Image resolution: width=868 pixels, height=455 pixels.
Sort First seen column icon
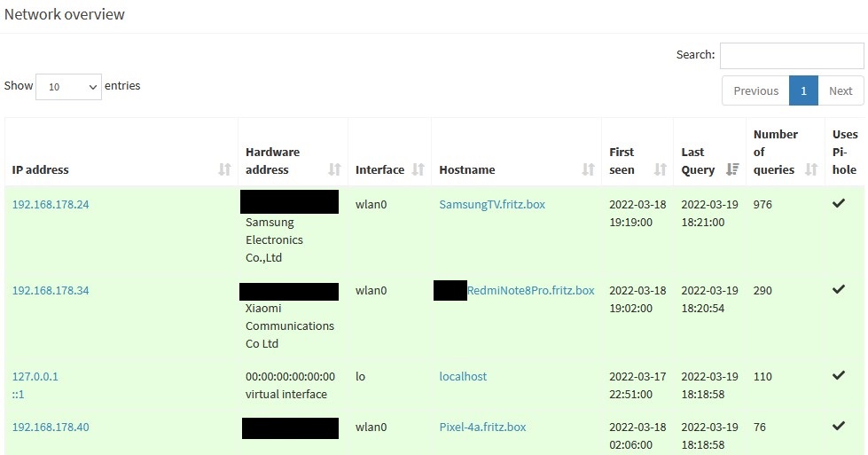pos(660,169)
